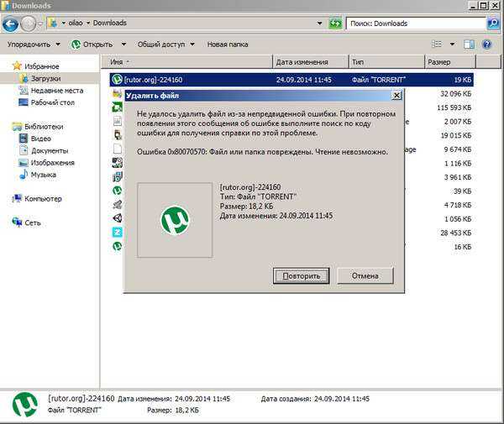Screen dimensions: 504x424
Task: Select Компьютер in the navigation pane
Action: tap(43, 199)
